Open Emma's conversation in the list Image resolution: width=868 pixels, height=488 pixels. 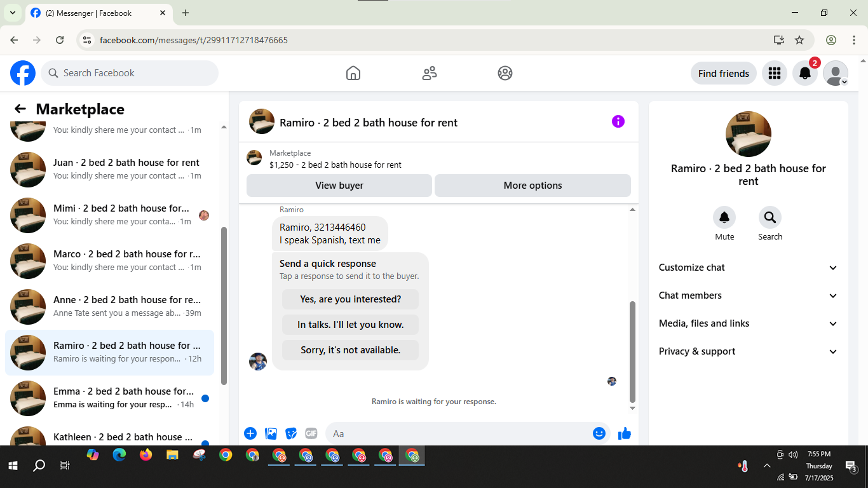point(109,398)
